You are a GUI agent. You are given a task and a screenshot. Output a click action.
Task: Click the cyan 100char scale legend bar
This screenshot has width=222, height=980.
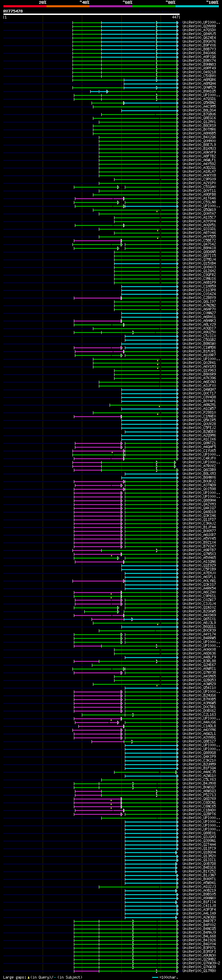(155, 977)
